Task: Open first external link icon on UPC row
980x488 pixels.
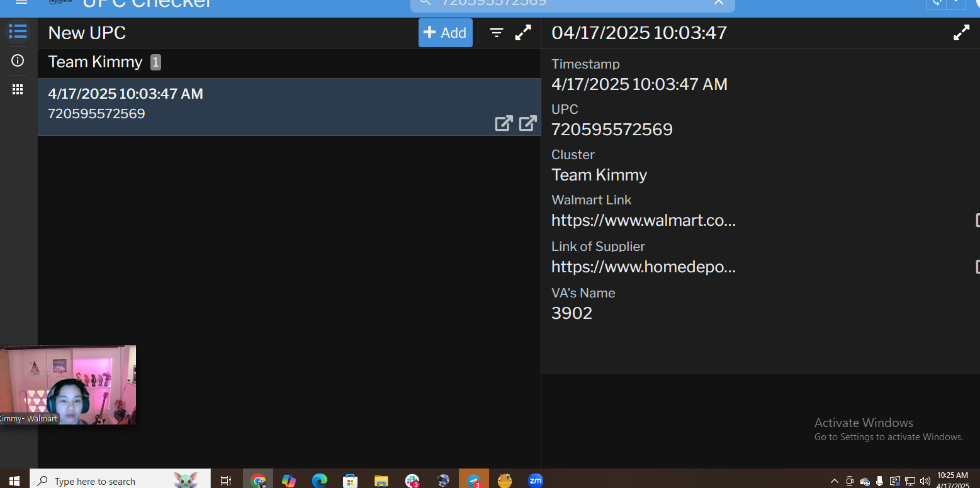Action: pos(504,123)
